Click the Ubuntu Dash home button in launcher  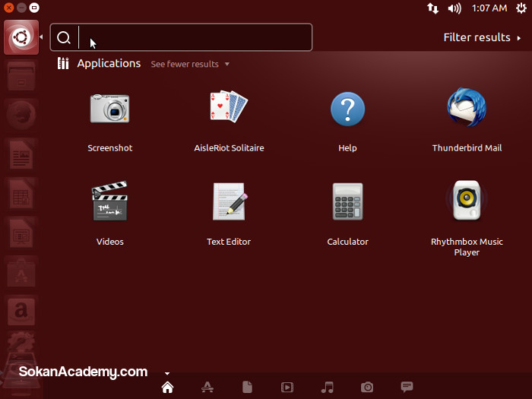[x=21, y=37]
